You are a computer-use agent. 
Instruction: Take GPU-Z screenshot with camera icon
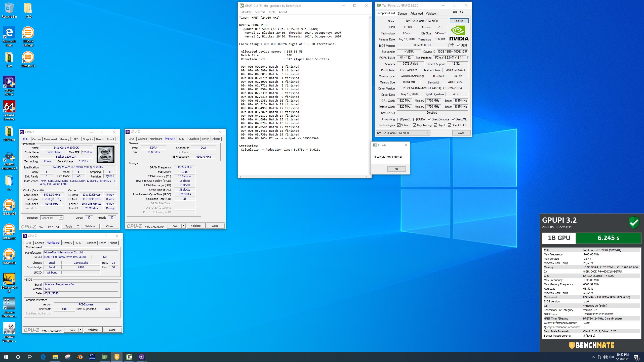pyautogui.click(x=455, y=12)
